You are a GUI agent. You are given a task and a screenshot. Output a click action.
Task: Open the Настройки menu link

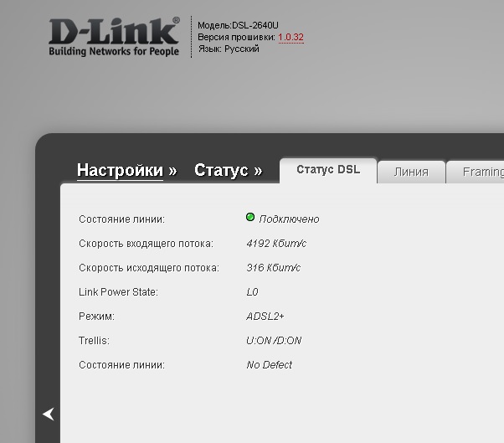tap(120, 171)
